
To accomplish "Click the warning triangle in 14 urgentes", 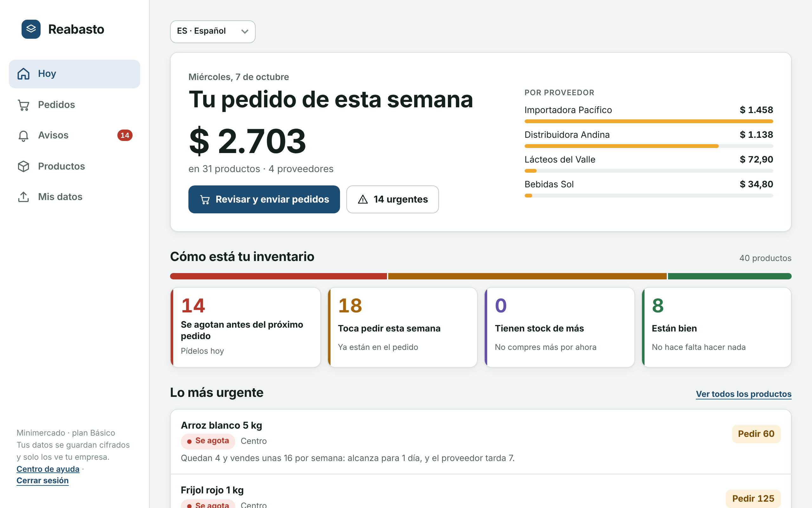I will pos(363,200).
